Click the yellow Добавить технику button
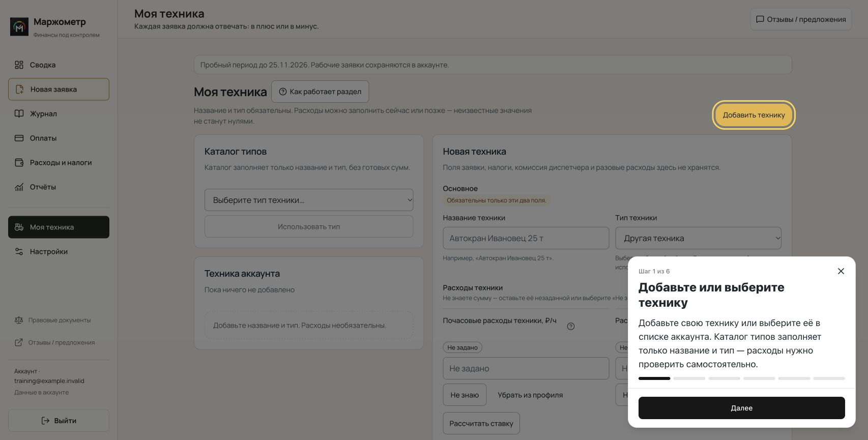 [x=754, y=115]
